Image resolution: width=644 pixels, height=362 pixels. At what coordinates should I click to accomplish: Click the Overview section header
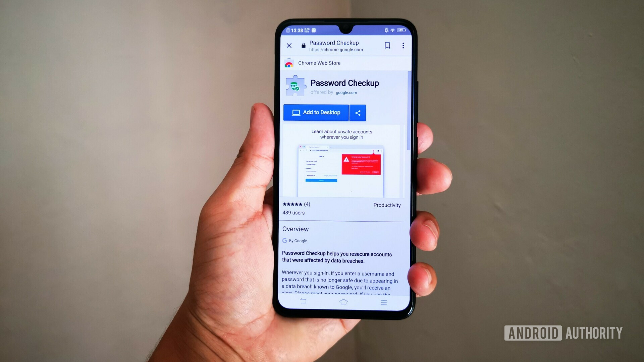coord(296,229)
